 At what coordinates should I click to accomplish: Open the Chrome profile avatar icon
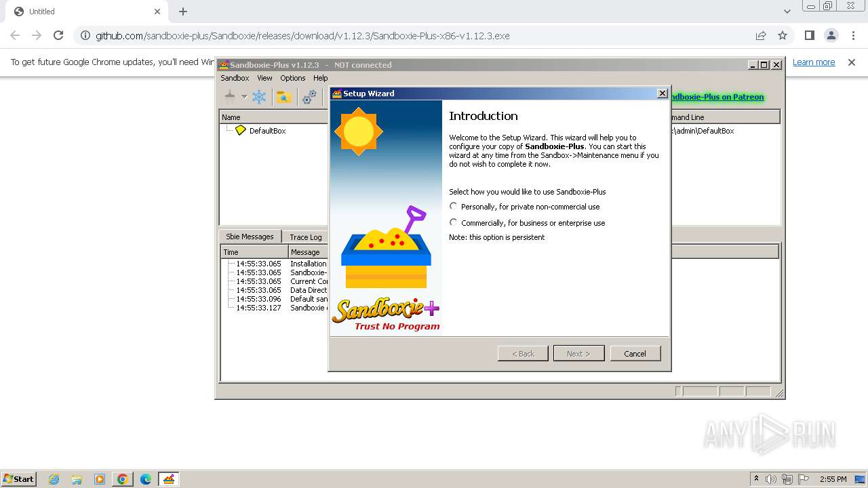pos(831,35)
